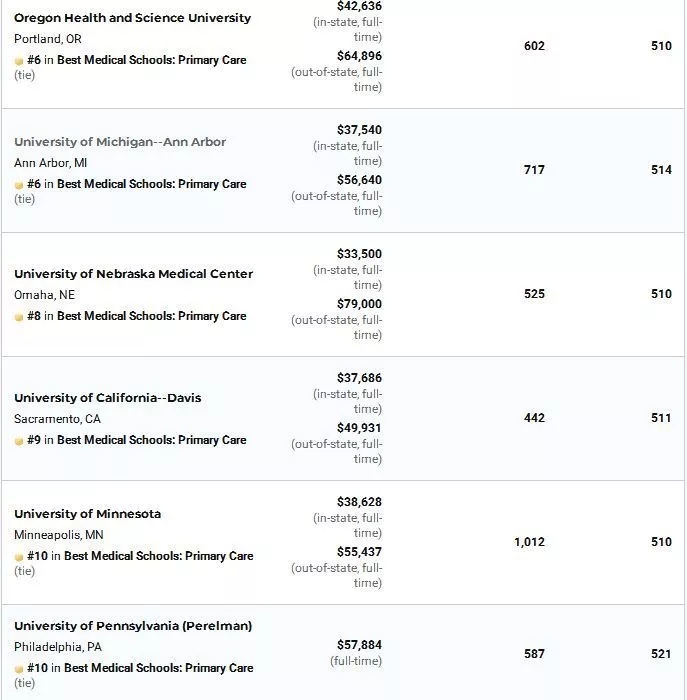Screen dimensions: 687x700
Task: Open University of Pennsylvania (Perelman) link
Action: (x=133, y=626)
